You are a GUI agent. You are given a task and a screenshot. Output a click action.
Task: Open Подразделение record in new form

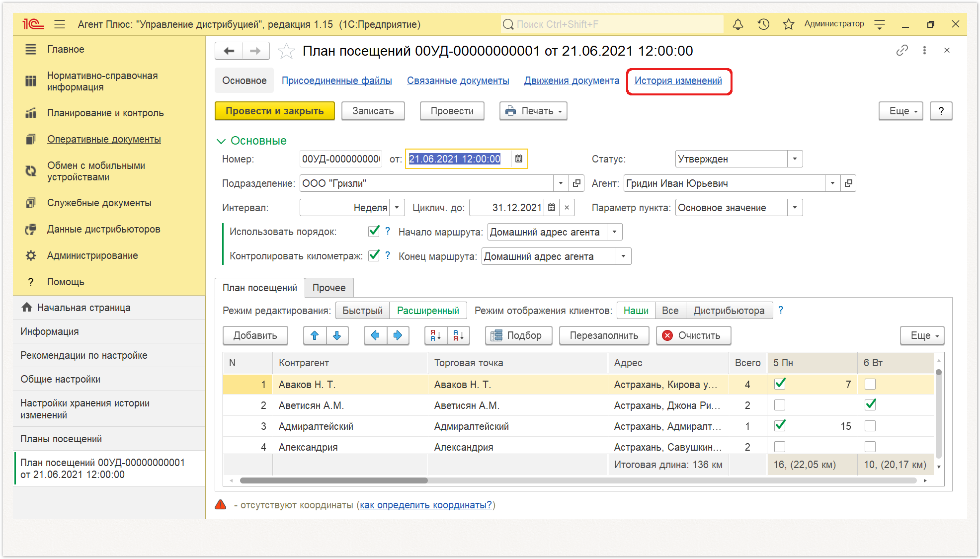[x=576, y=183]
